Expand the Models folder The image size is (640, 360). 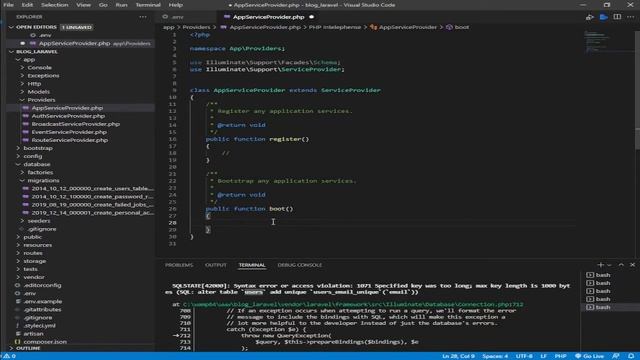(22, 92)
